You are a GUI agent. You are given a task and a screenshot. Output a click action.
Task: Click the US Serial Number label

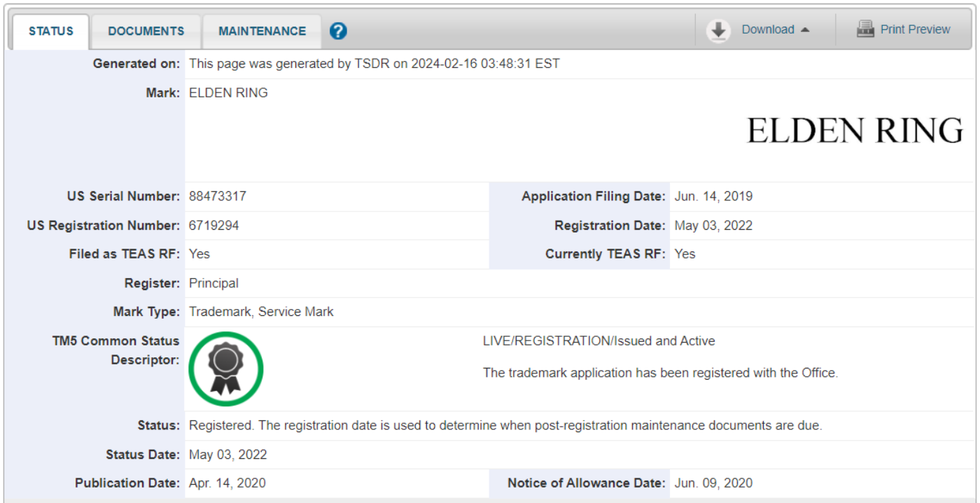tap(124, 196)
